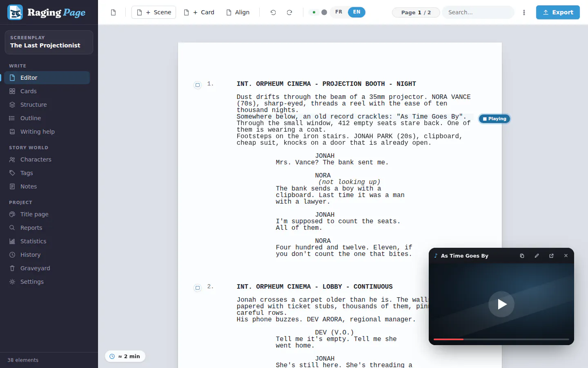588x368 pixels.
Task: Open the music player in an external window
Action: [551, 256]
